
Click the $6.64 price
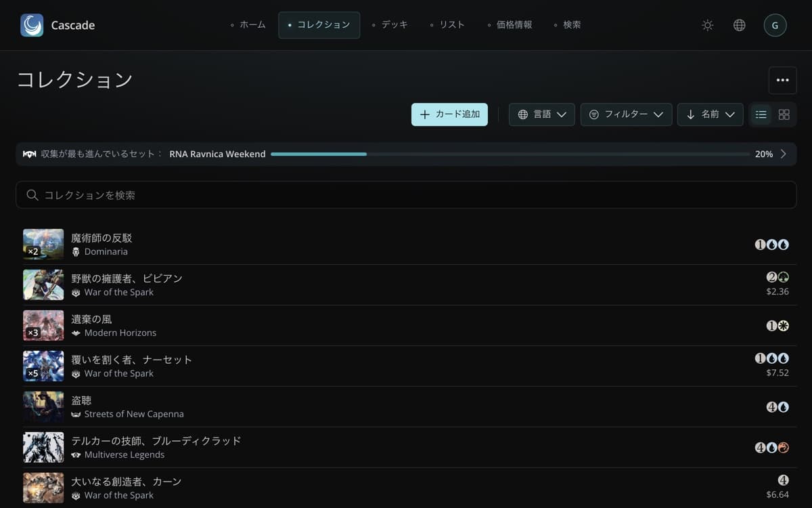click(777, 495)
